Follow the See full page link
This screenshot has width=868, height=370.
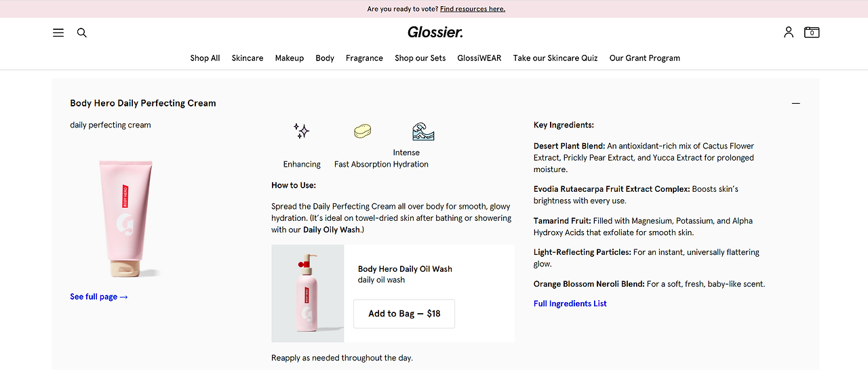coord(99,297)
